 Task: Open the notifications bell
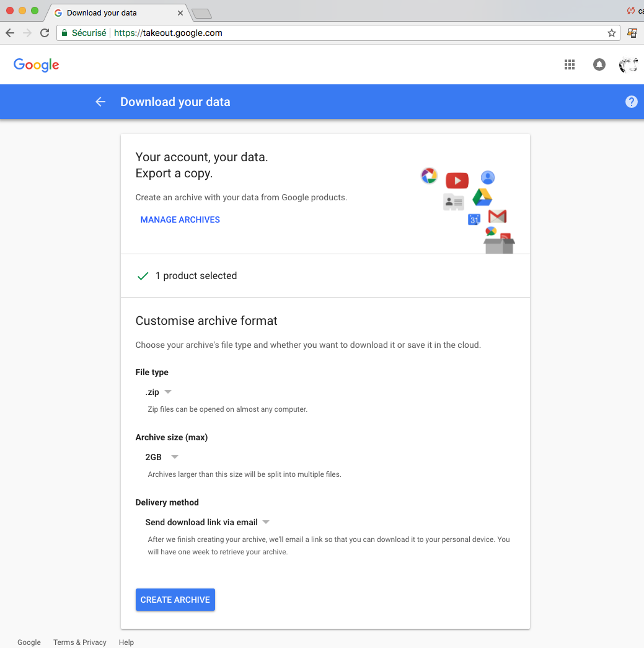click(x=599, y=64)
